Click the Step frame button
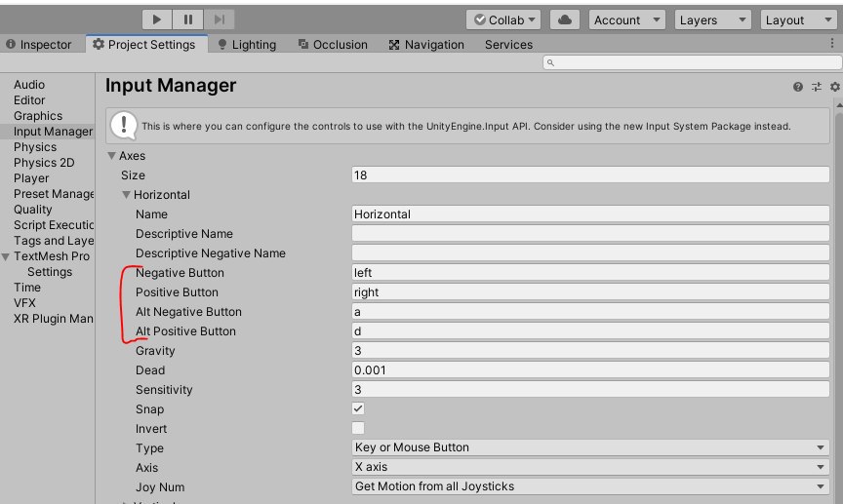843x504 pixels. click(x=220, y=19)
